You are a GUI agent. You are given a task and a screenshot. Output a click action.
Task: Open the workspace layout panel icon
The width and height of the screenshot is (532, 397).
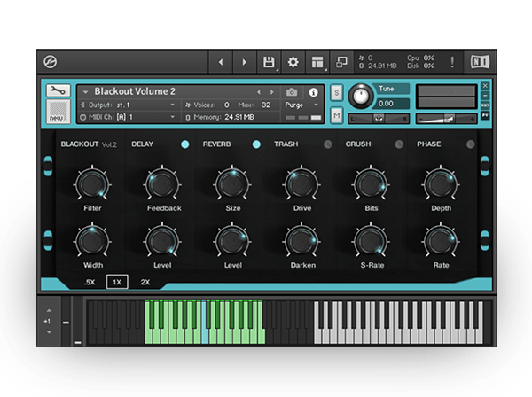317,62
